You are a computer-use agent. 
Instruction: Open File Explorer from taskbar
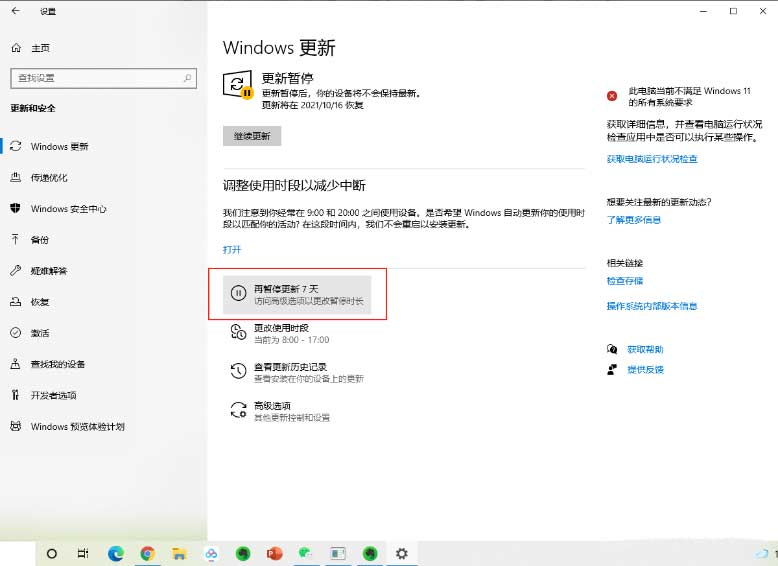click(x=179, y=554)
